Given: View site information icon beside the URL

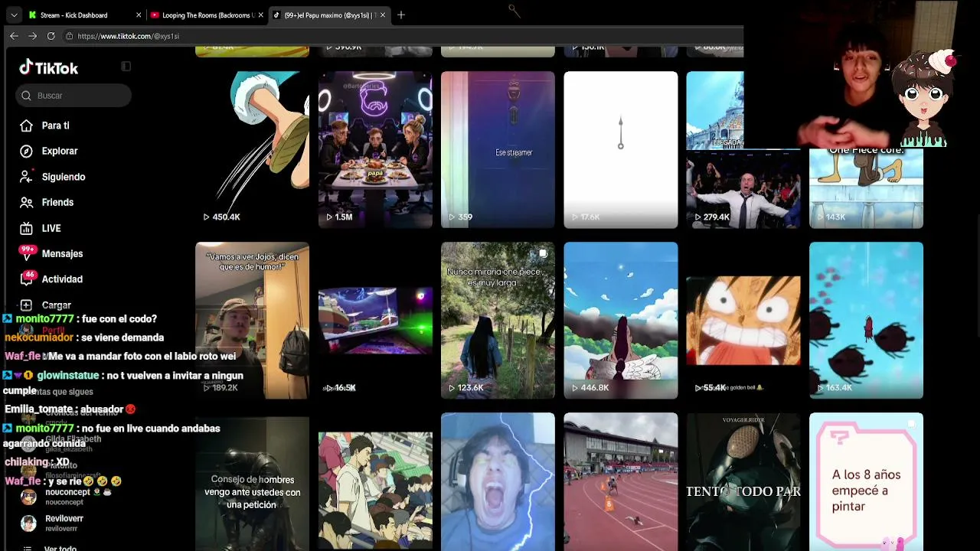Looking at the screenshot, I should 69,36.
